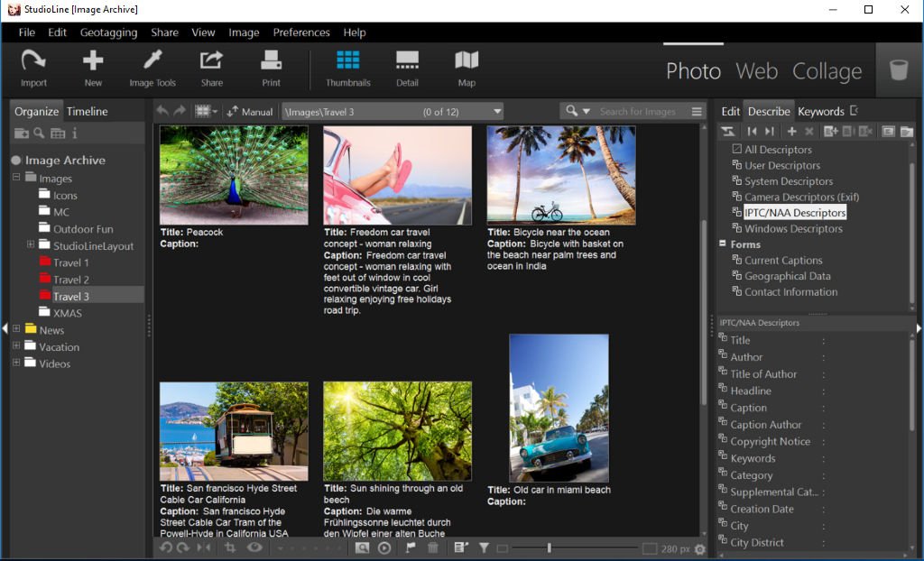Open the folder path dropdown

(x=497, y=111)
